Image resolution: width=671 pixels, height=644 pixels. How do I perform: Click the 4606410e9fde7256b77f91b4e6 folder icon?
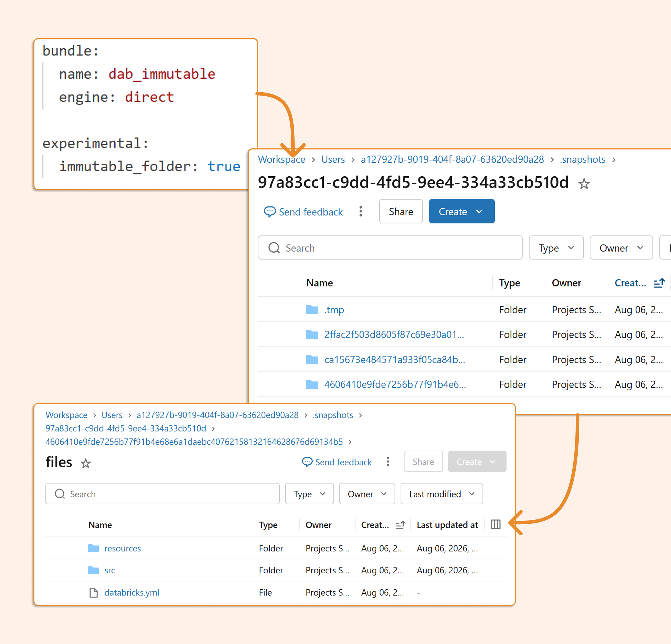[x=312, y=384]
